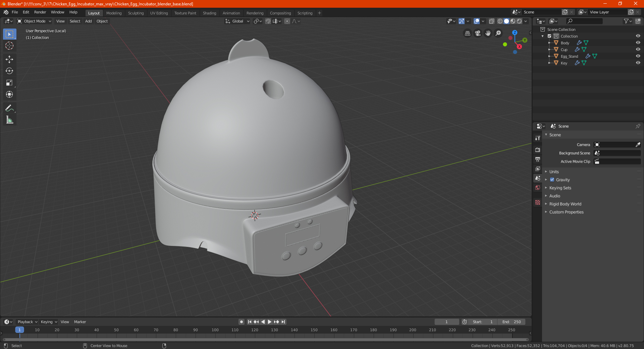Hide the Key object in outliner
Image resolution: width=644 pixels, height=349 pixels.
coord(638,63)
